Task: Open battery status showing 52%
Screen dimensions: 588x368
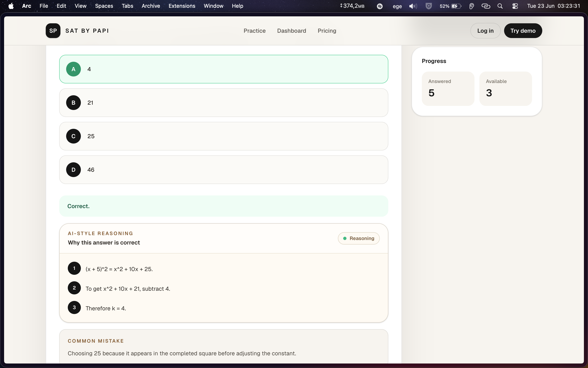Action: point(450,6)
